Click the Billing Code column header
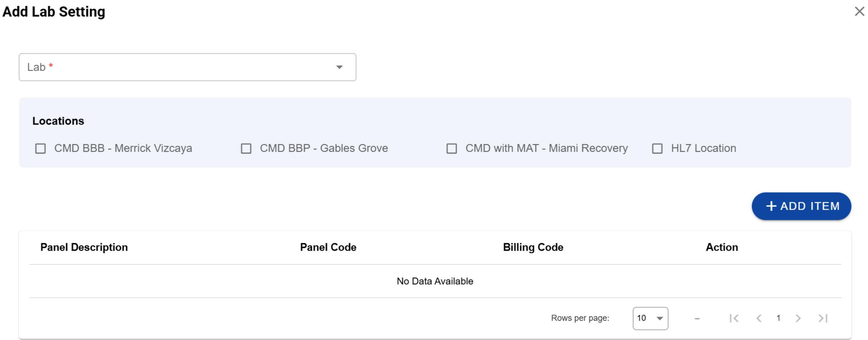This screenshot has width=868, height=340. click(533, 247)
